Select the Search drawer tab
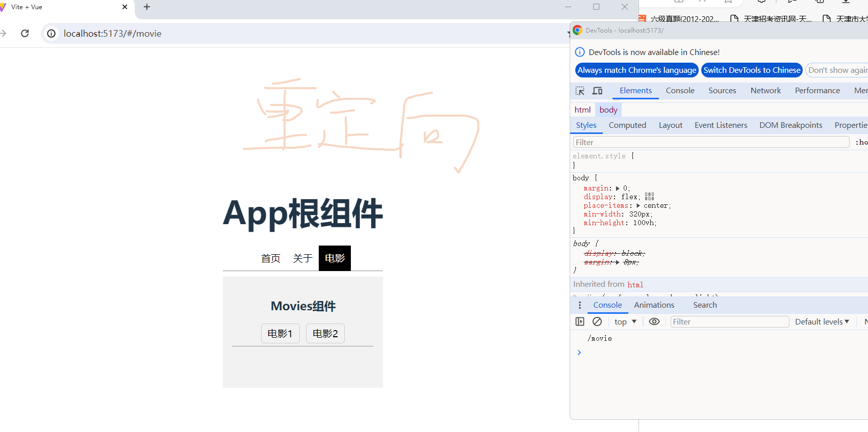 pos(705,305)
